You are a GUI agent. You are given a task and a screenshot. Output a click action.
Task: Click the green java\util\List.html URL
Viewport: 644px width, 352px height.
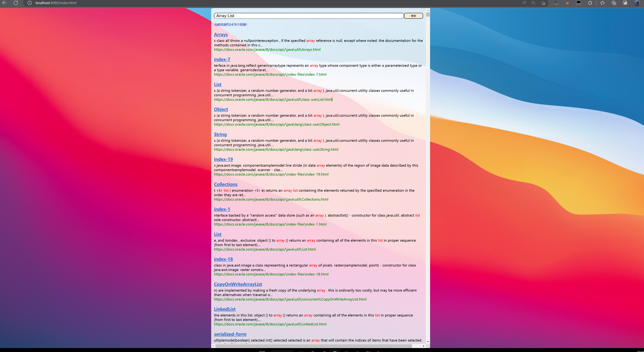(x=265, y=249)
